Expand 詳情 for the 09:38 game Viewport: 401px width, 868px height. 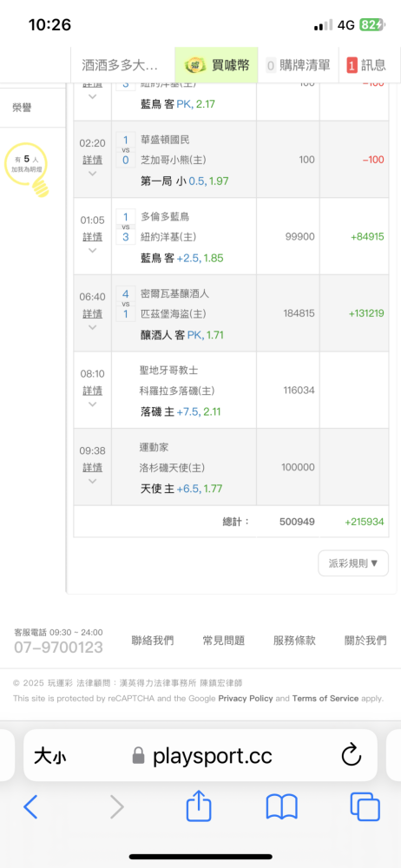coord(93,467)
